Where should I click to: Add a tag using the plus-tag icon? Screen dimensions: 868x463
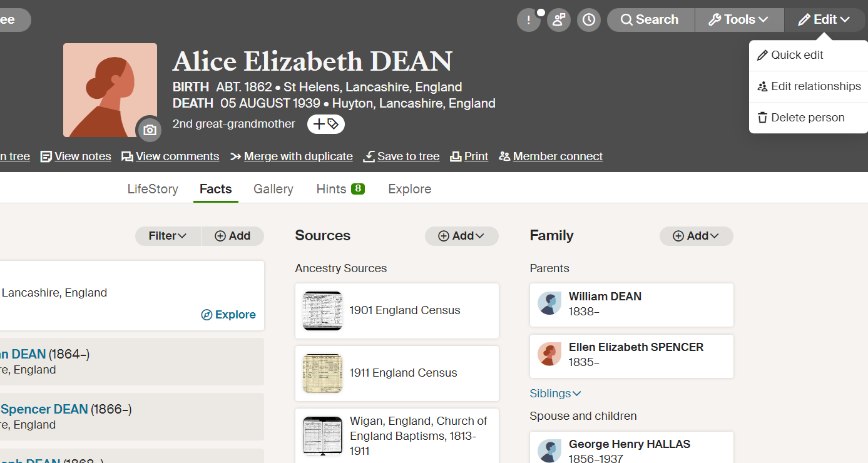325,123
